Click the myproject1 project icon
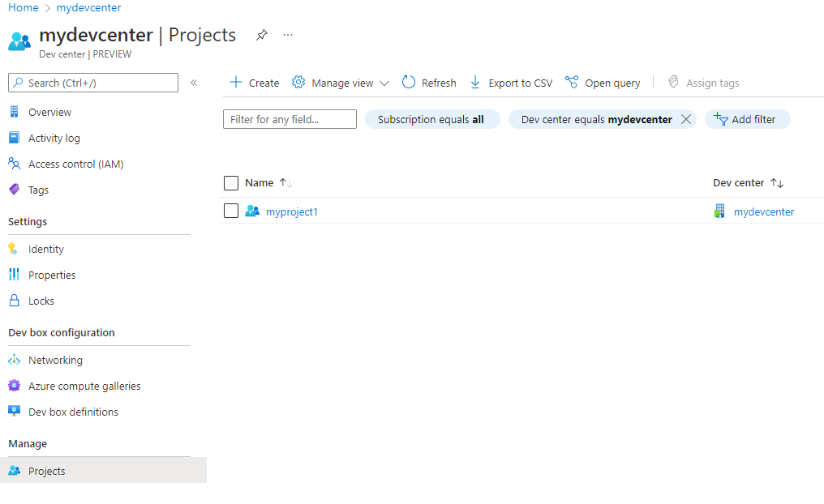This screenshot has height=504, width=824. [x=252, y=211]
